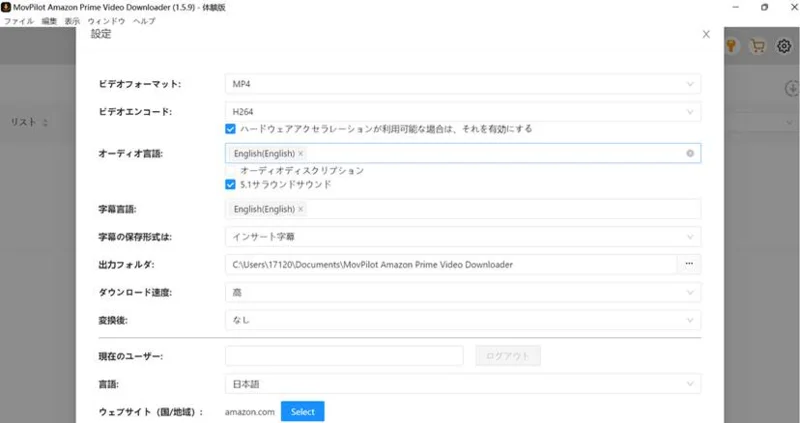Browse output folder with the ellipsis button

689,264
